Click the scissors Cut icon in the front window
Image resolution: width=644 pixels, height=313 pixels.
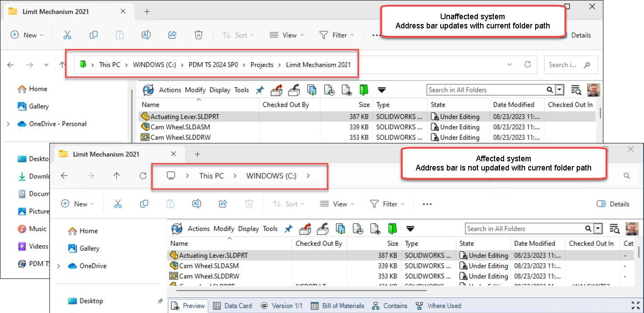tap(118, 204)
